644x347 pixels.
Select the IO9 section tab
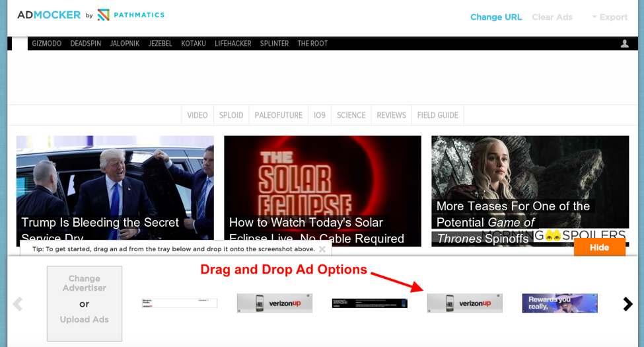pos(320,115)
